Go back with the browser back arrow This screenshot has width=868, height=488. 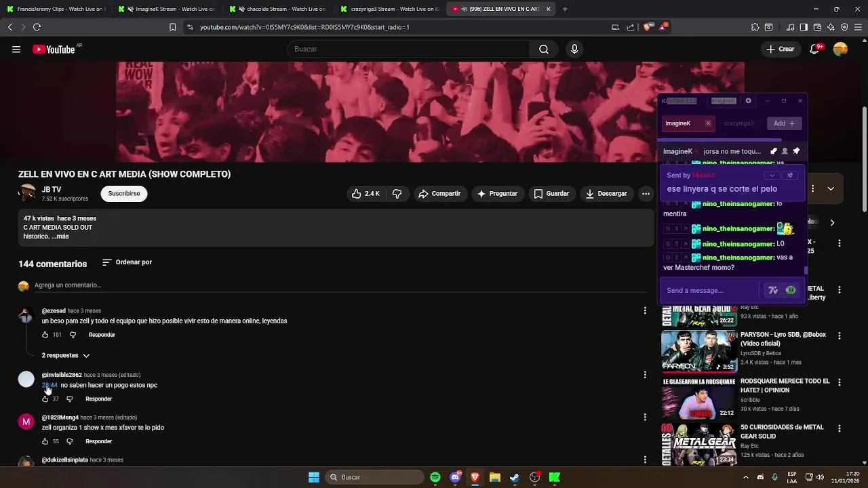point(10,27)
